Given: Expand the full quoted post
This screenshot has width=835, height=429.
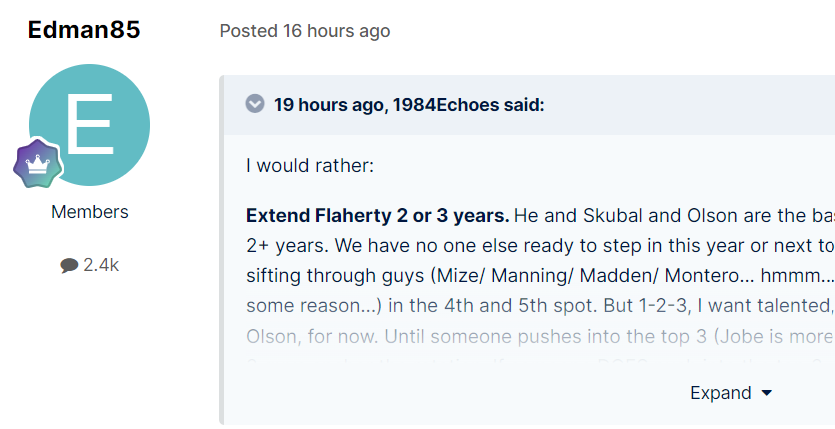Looking at the screenshot, I should tap(721, 393).
